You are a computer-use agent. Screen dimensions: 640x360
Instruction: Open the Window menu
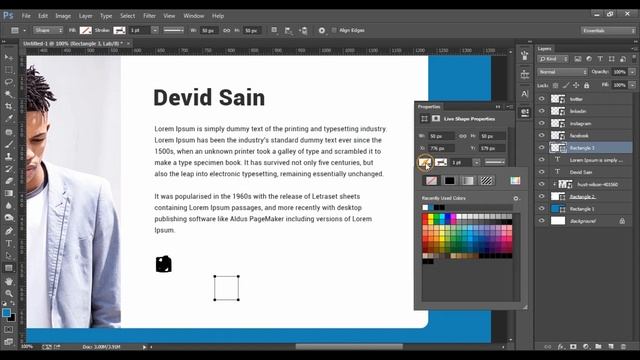click(193, 16)
